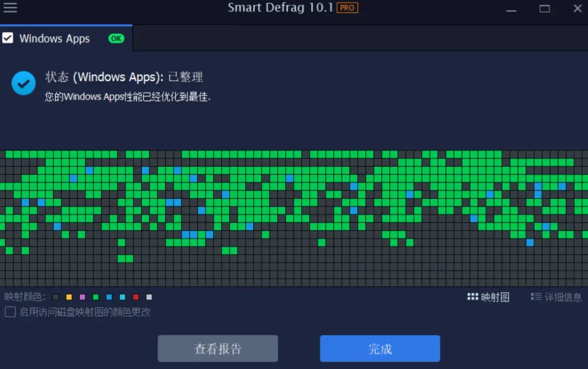588x369 pixels.
Task: Select the red map color swatch
Action: [x=136, y=297]
